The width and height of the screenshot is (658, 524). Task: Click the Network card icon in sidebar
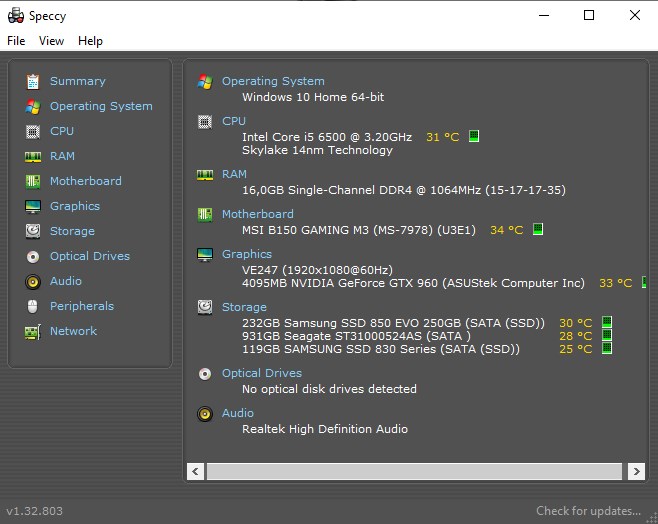point(33,332)
